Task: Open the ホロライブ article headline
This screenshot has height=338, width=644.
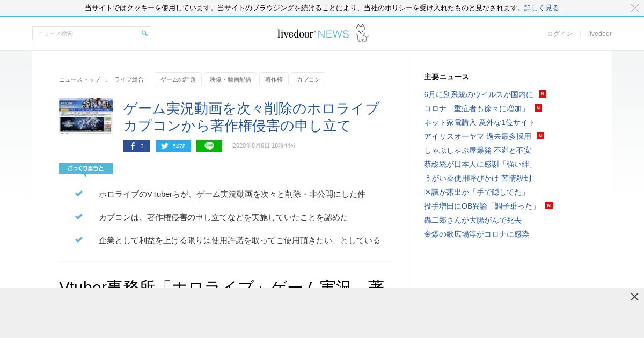Action: (x=251, y=117)
